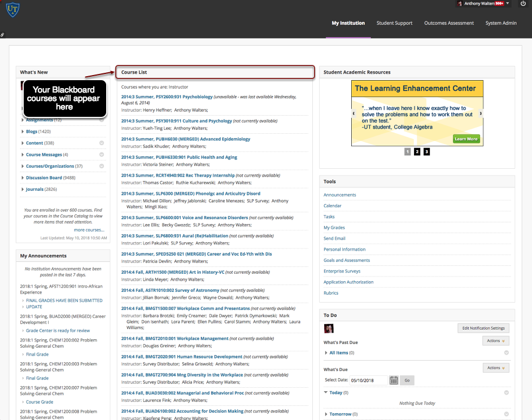
Task: Open PUBH6330:901 Public Health and Aging course
Action: [x=179, y=158]
